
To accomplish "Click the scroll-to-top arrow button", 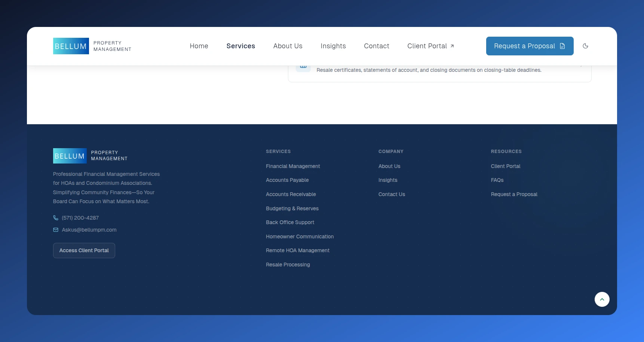I will coord(602,299).
